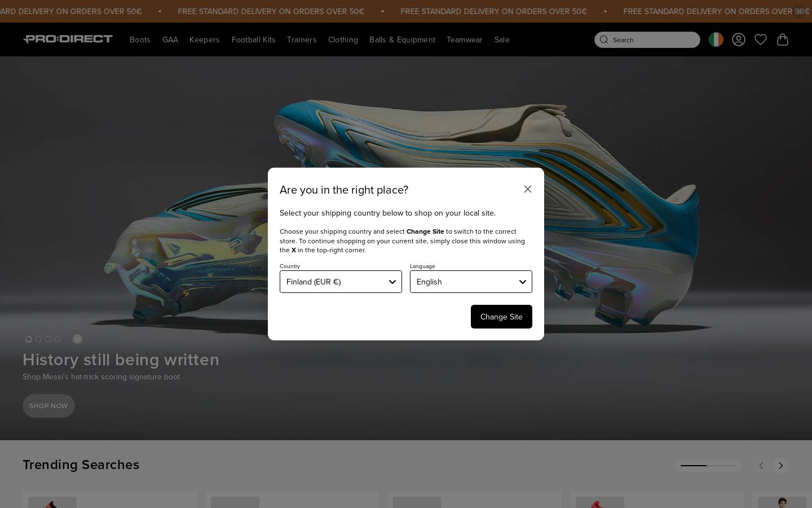The width and height of the screenshot is (812, 508).
Task: Pause the hero carousel autoplay
Action: click(x=78, y=339)
